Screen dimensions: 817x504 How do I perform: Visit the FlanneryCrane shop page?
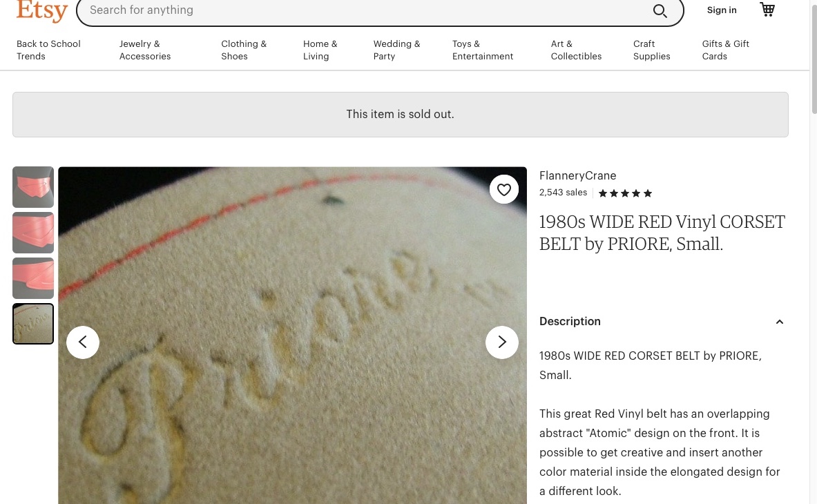click(577, 176)
